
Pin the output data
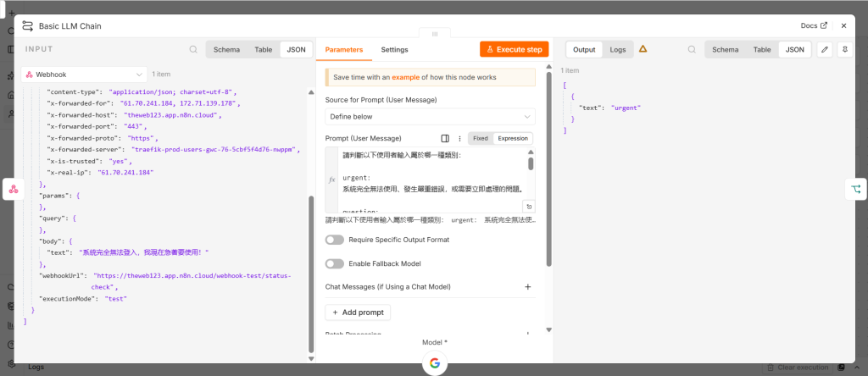click(845, 49)
